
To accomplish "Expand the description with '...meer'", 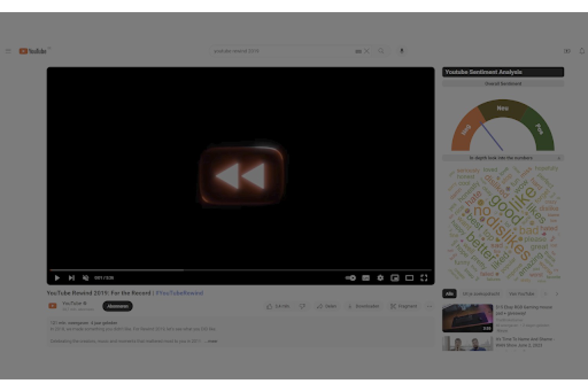I will tap(211, 341).
